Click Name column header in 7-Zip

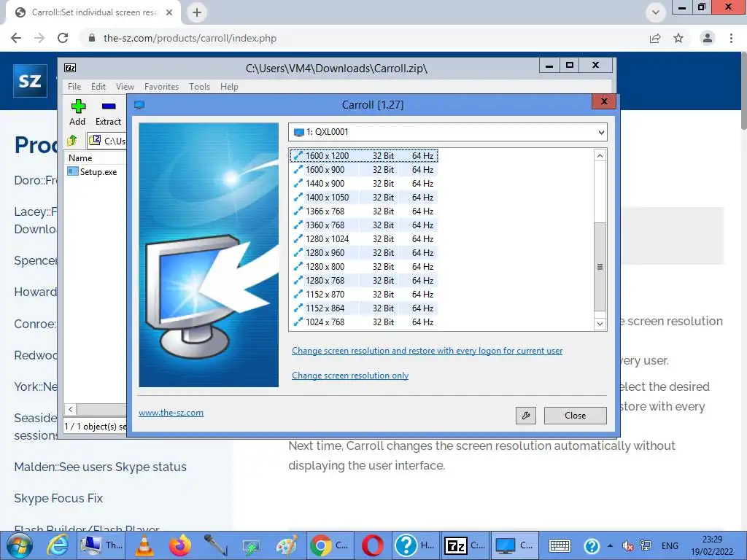pyautogui.click(x=95, y=157)
